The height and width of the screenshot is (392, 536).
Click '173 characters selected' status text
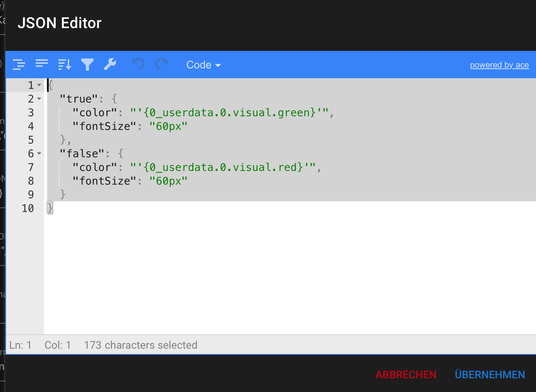[x=141, y=345]
